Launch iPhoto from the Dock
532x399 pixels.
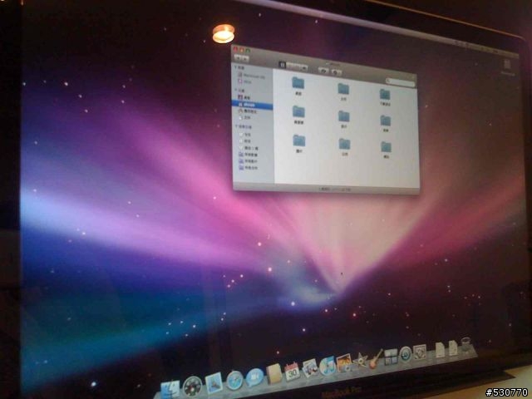coord(343,363)
